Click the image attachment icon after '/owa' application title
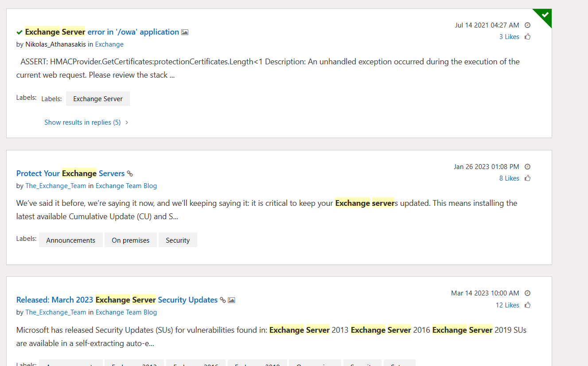Image resolution: width=588 pixels, height=366 pixels. pos(185,32)
